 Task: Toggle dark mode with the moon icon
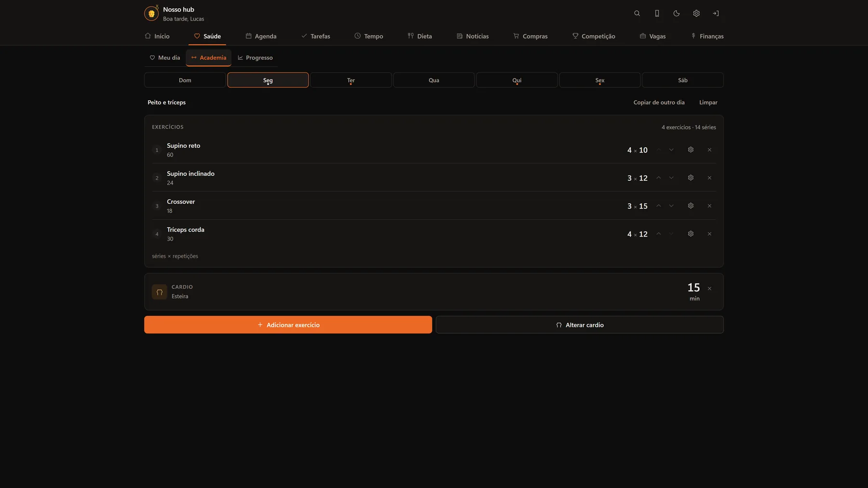click(x=677, y=14)
